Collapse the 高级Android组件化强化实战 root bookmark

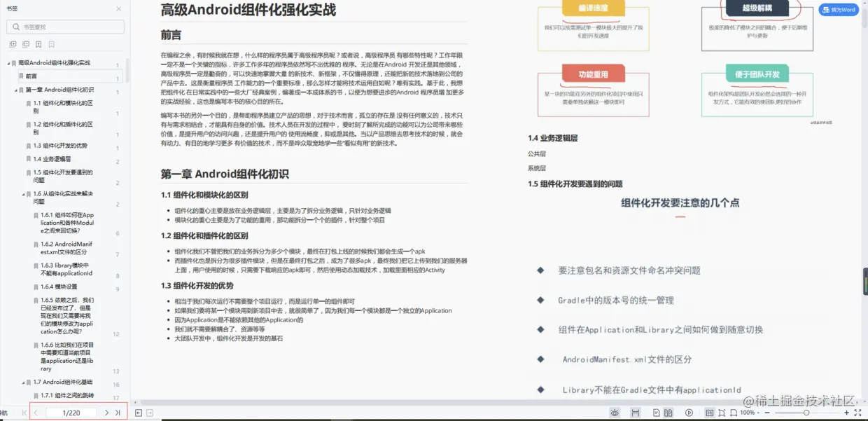(9, 63)
